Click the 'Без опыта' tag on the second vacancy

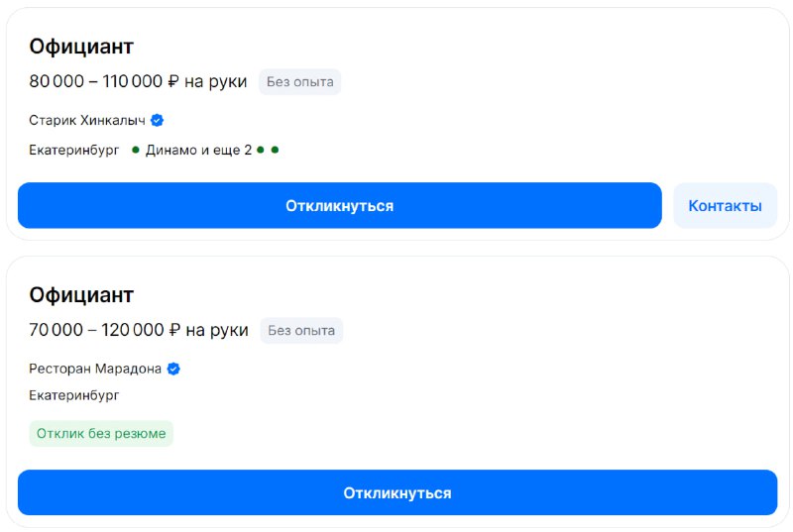coord(301,331)
